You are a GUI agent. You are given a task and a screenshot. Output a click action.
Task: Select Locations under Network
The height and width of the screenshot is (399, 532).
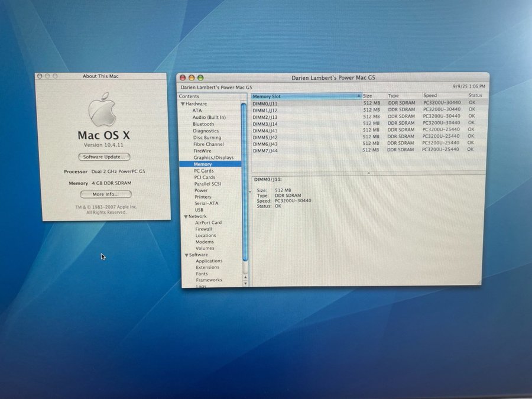point(206,235)
